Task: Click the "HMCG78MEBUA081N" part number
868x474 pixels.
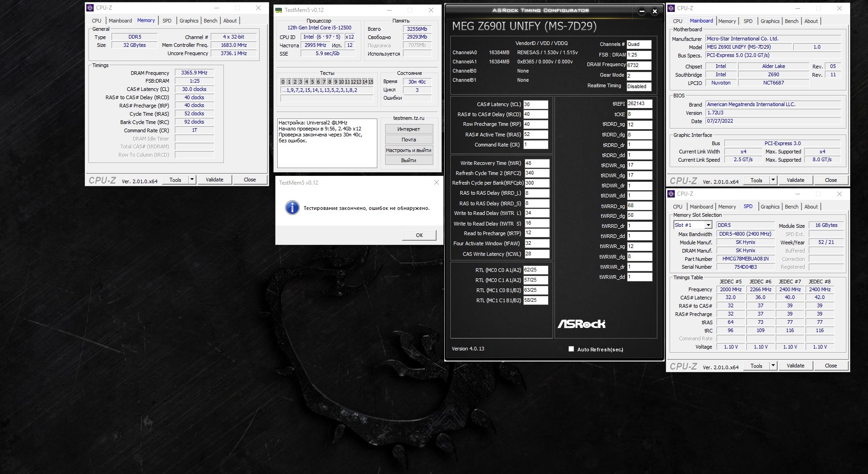Action: point(745,259)
